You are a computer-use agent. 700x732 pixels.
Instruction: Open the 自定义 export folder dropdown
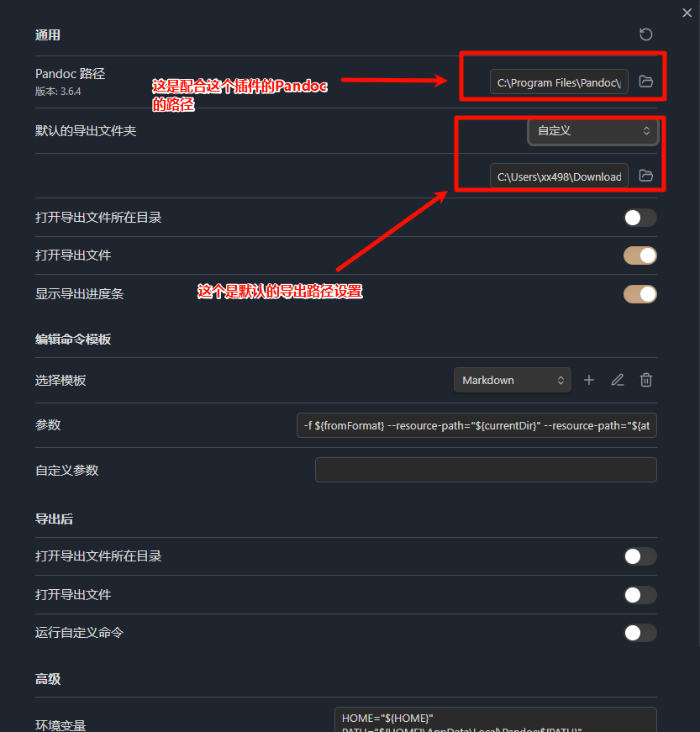coord(592,131)
